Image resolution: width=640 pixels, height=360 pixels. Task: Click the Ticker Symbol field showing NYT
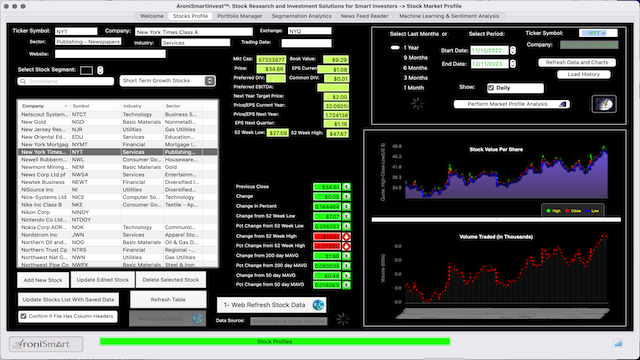point(76,31)
